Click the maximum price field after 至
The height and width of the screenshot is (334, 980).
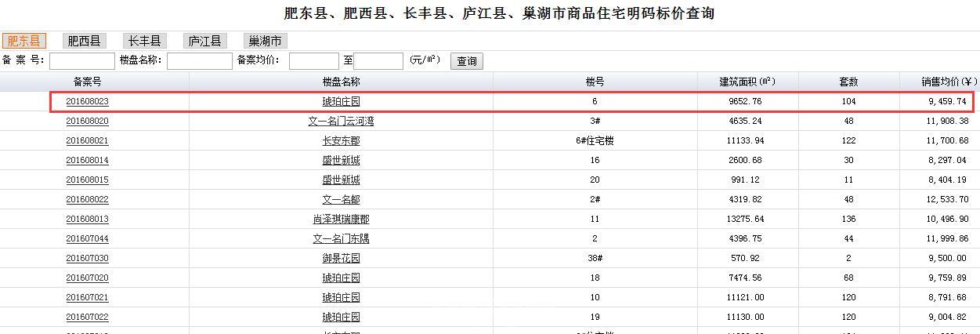(x=378, y=61)
